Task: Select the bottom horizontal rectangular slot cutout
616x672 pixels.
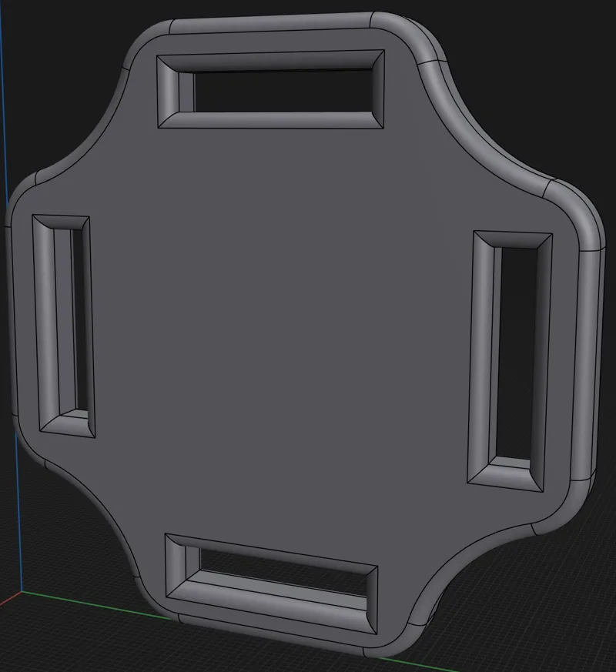Action: click(271, 583)
